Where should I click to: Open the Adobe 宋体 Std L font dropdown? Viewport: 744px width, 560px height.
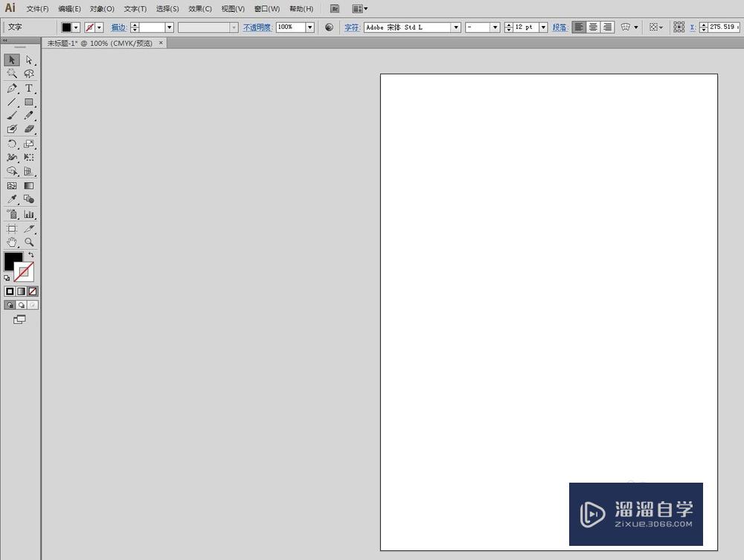(456, 28)
